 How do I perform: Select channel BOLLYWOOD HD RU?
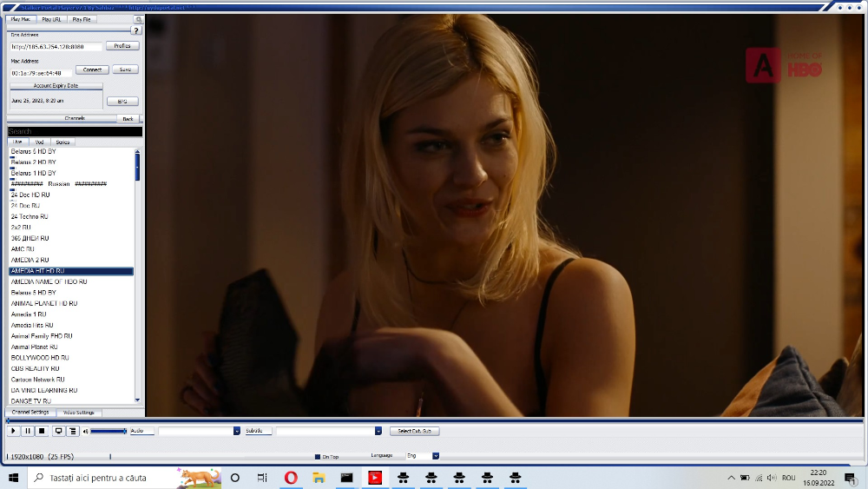[x=71, y=358]
